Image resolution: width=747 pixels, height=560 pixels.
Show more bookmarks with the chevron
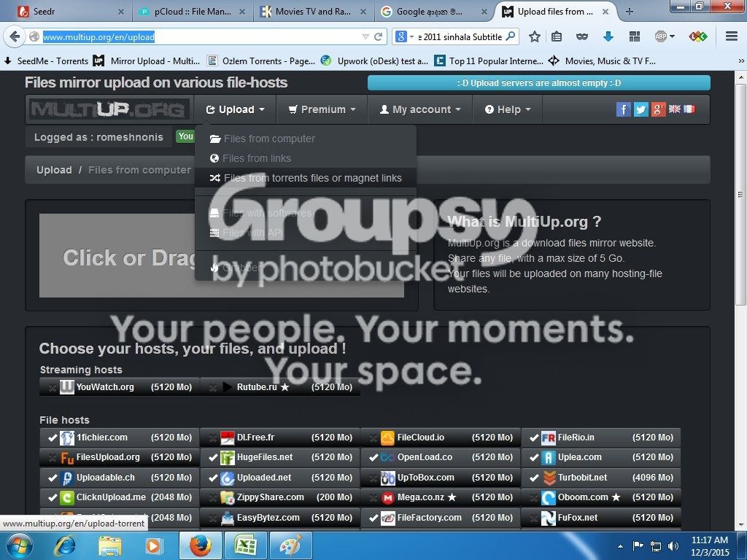coord(741,61)
